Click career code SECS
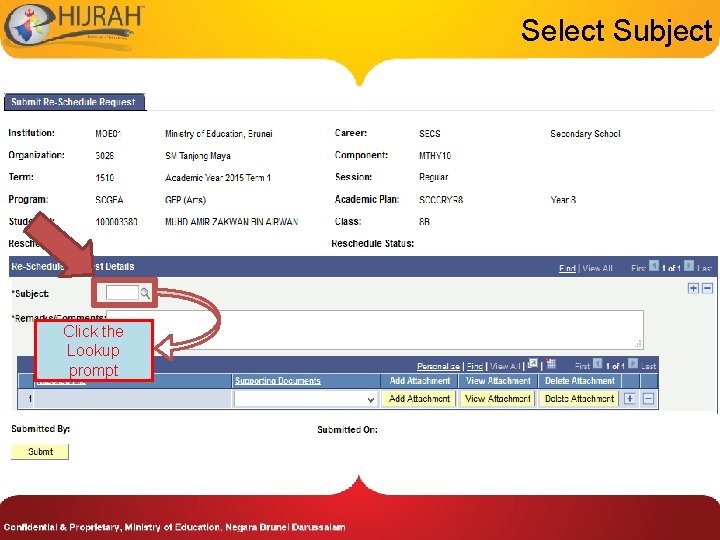720x540 pixels. click(x=430, y=134)
